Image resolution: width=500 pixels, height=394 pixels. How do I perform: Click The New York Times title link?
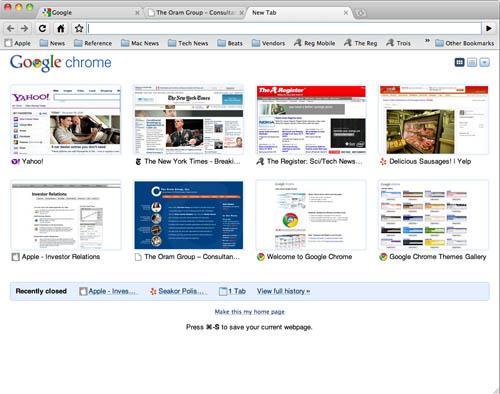(x=192, y=162)
